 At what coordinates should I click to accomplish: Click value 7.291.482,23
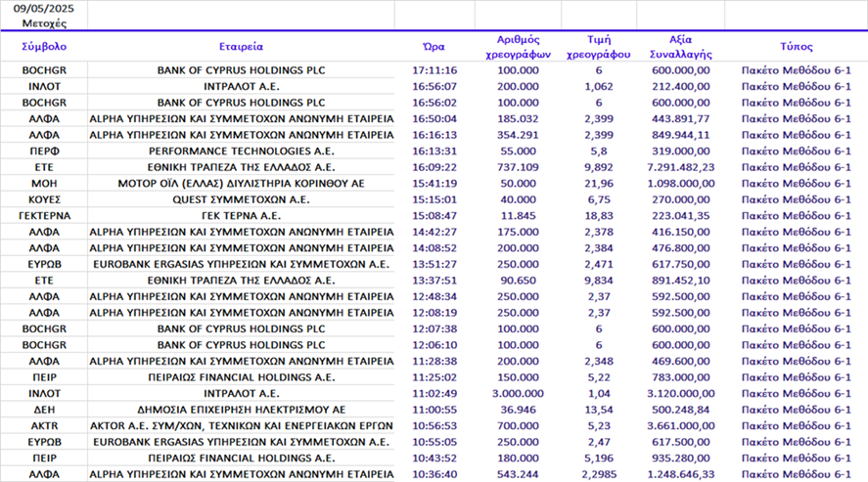click(681, 167)
